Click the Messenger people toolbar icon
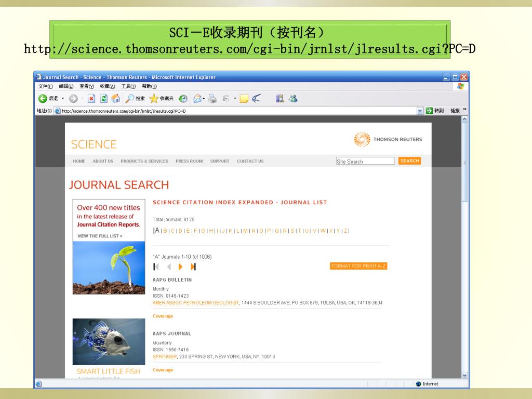The height and width of the screenshot is (399, 532). 293,98
